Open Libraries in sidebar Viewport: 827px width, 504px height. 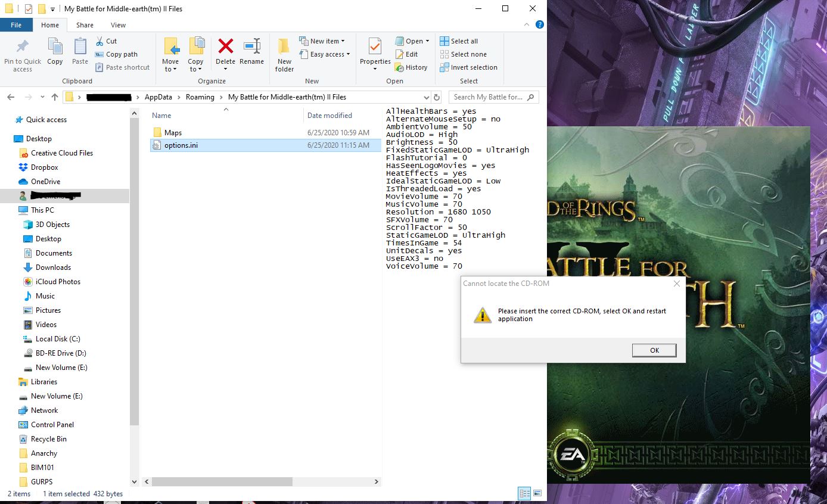pos(44,382)
